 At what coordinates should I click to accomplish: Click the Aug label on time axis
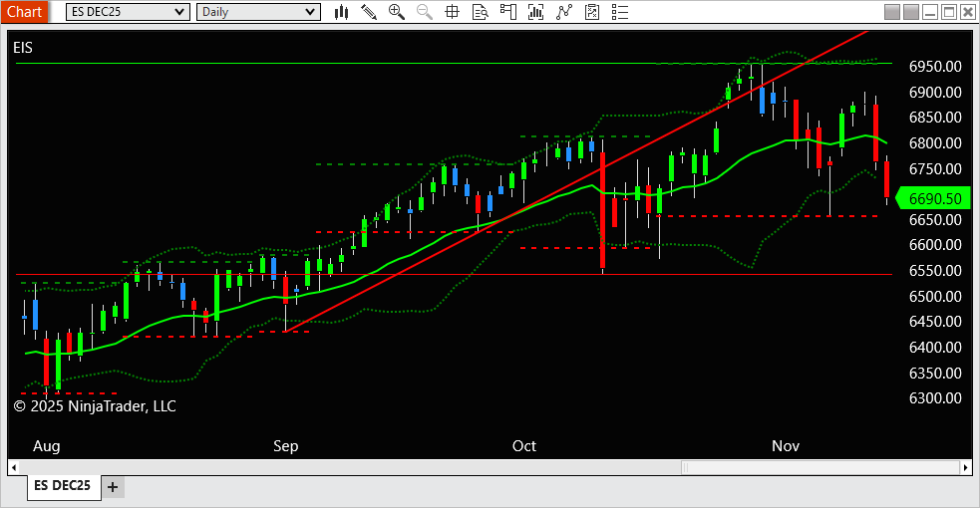pos(46,446)
